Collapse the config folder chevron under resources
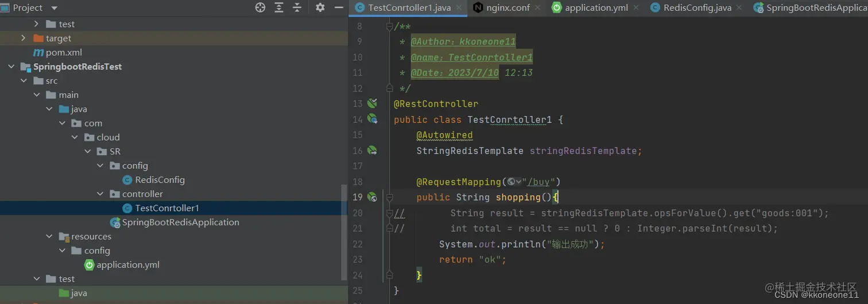Viewport: 868px width, 304px height. [61, 251]
